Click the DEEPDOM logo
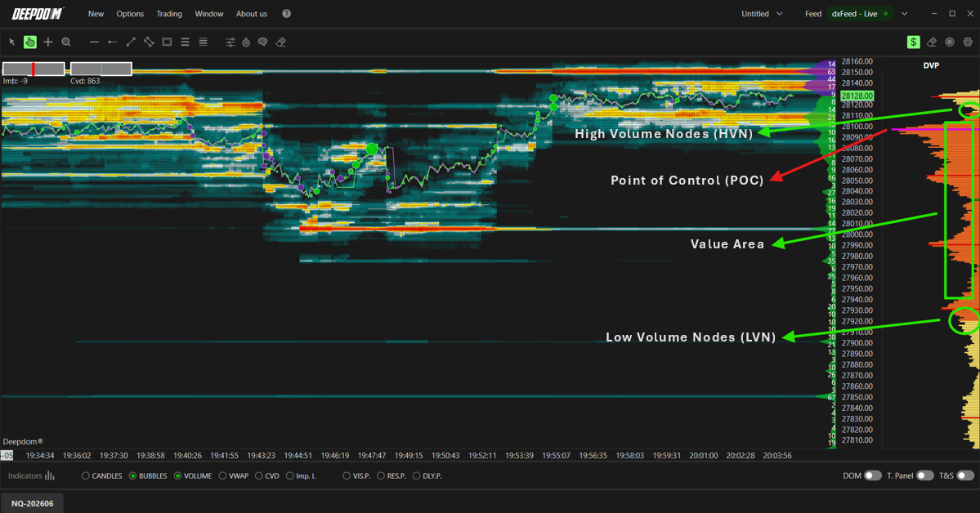 tap(38, 14)
